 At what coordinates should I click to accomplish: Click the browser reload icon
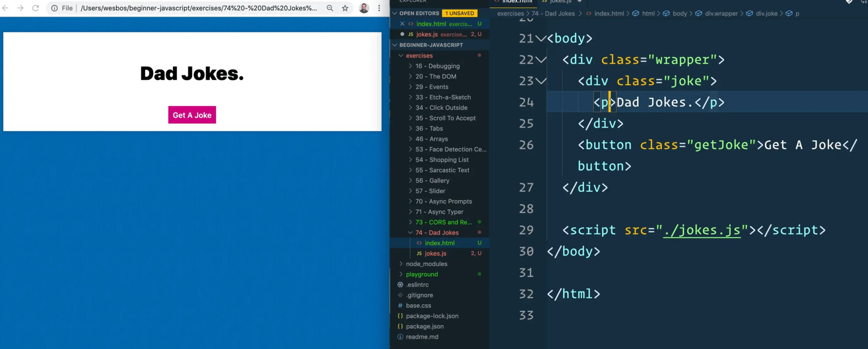click(35, 8)
